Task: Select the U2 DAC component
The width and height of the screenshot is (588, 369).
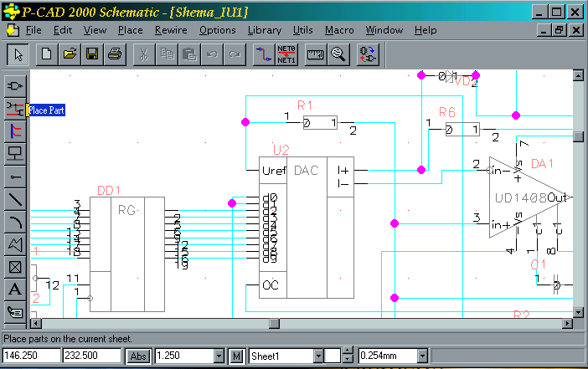Action: pyautogui.click(x=307, y=228)
